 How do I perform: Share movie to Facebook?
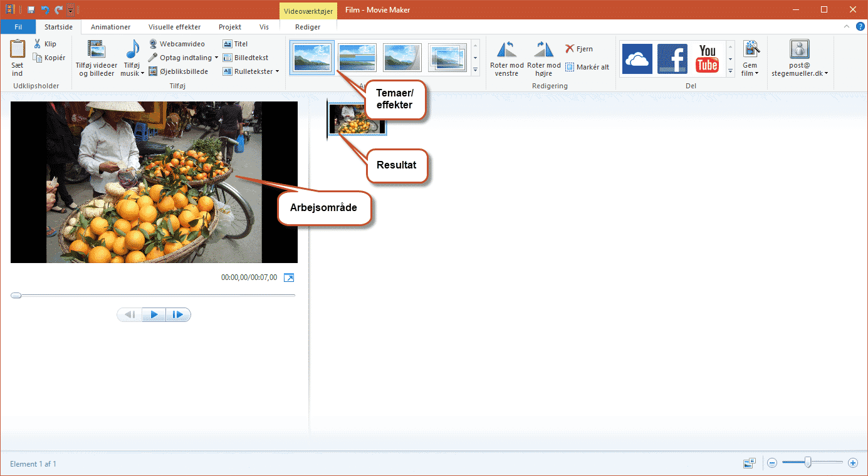(672, 58)
